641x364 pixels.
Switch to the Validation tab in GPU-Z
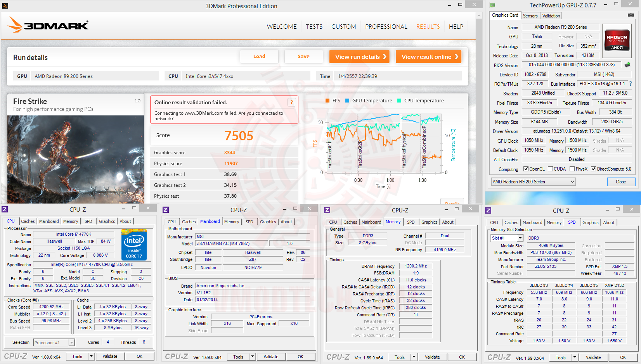point(551,16)
